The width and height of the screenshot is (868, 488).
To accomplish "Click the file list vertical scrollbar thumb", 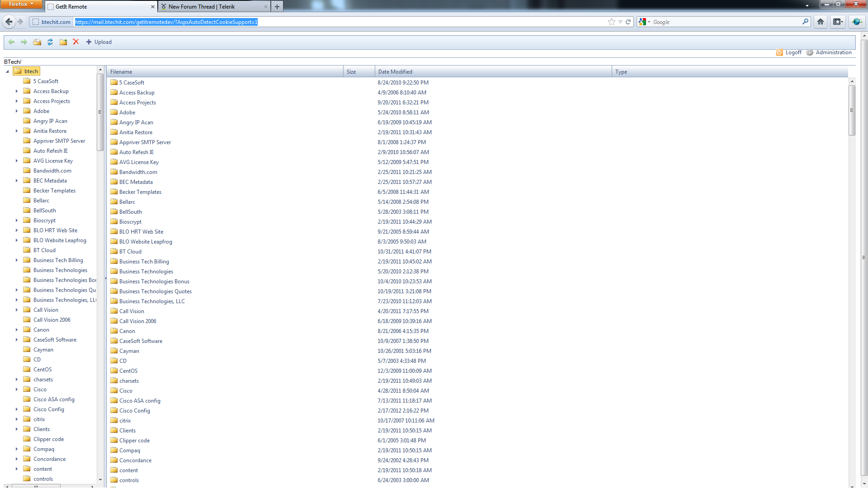I will coord(852,111).
